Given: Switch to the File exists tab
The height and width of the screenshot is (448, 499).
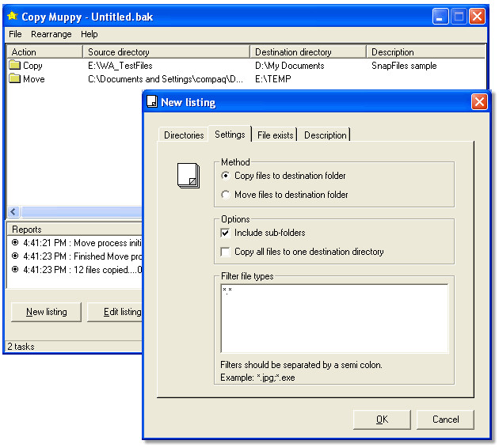Looking at the screenshot, I should [276, 135].
